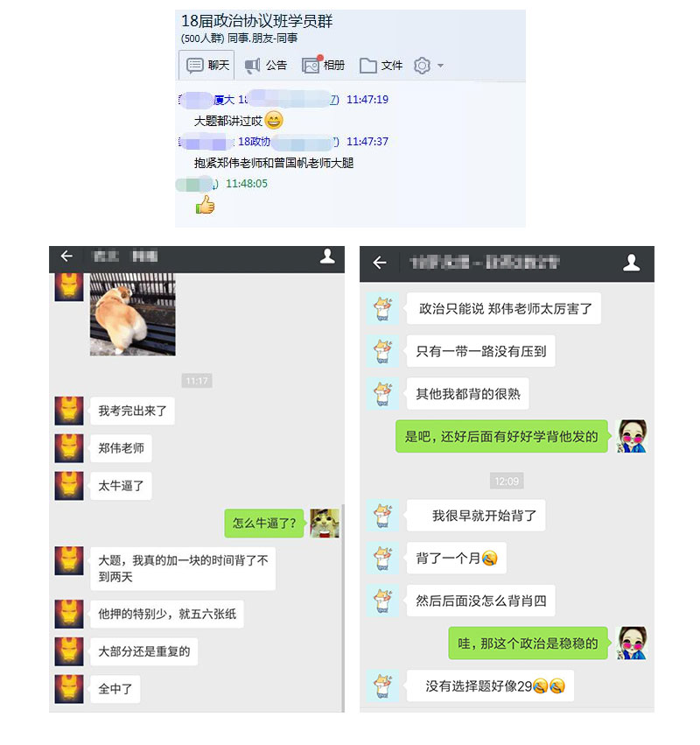
Task: Open the corgi dog photo message
Action: (x=133, y=314)
